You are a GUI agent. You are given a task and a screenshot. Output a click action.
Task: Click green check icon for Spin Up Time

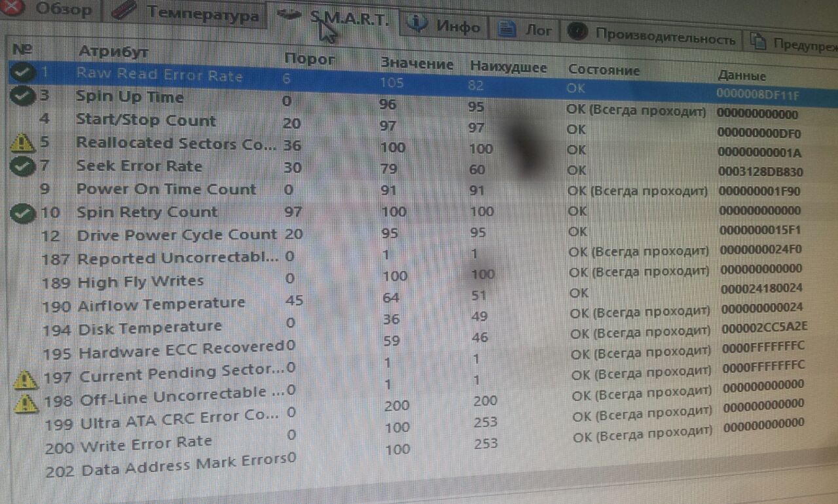click(22, 96)
